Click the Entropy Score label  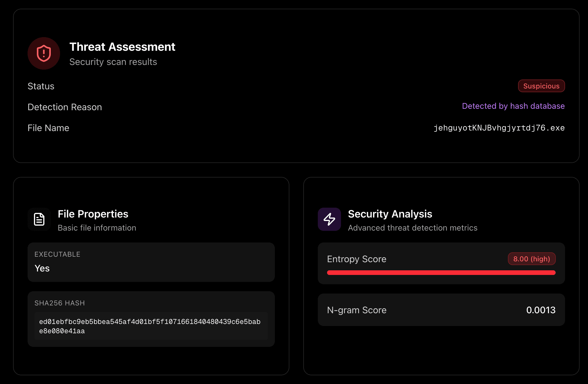(x=357, y=259)
